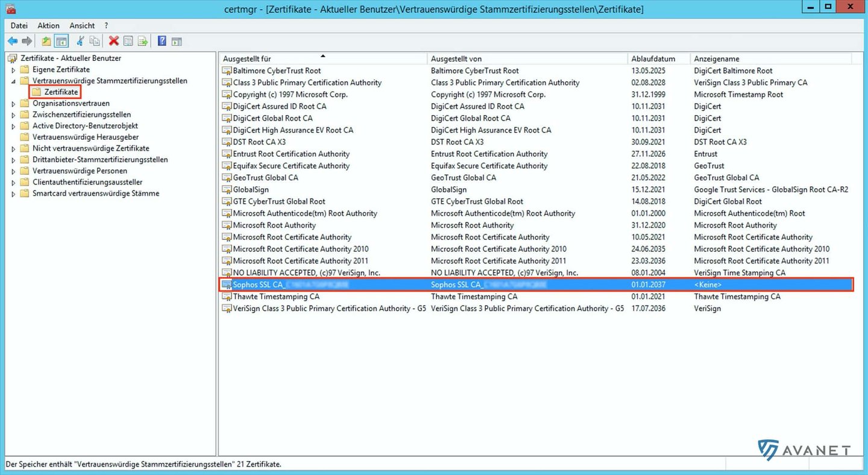The image size is (868, 475).
Task: Copy the selected certificate via toolbar icon
Action: pos(95,41)
